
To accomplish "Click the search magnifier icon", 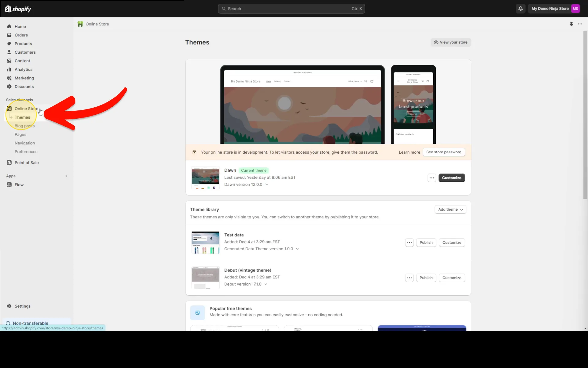I will click(x=224, y=9).
